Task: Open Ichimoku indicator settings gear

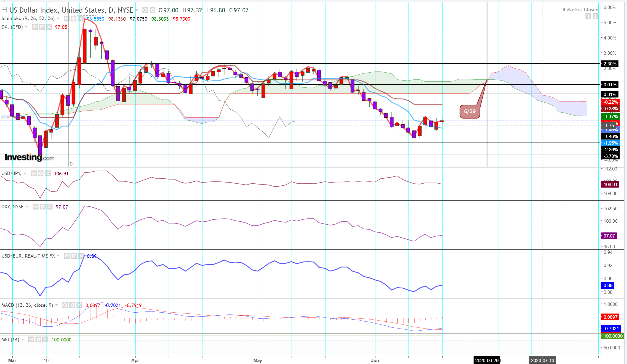Action: point(73,19)
